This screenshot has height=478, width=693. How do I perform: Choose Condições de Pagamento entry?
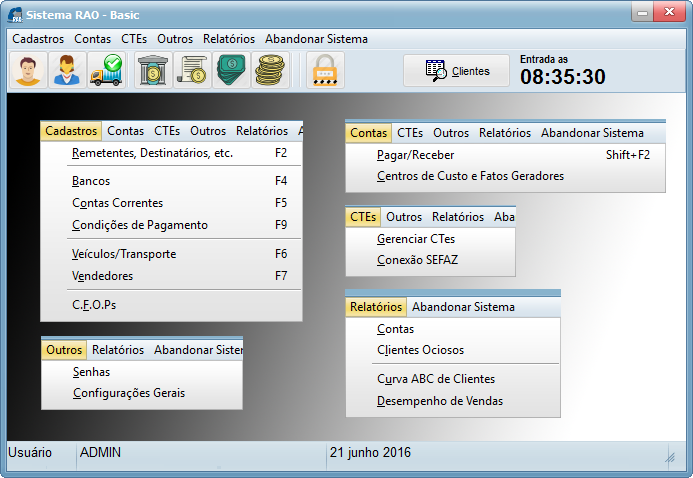pos(171,225)
